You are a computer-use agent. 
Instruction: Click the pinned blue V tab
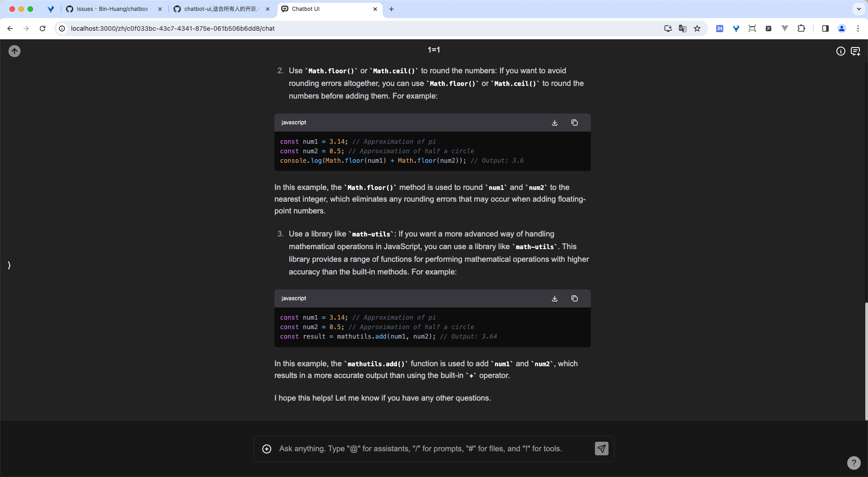51,9
